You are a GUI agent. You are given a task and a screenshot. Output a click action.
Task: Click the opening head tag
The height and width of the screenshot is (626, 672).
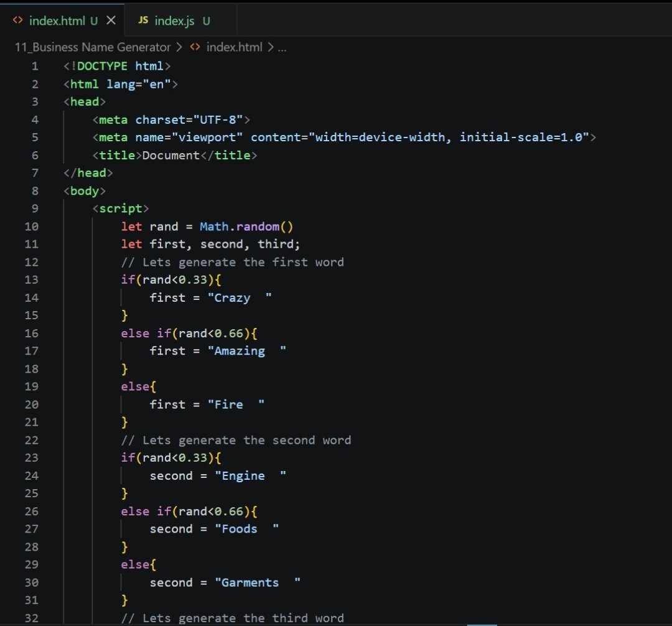coord(85,101)
